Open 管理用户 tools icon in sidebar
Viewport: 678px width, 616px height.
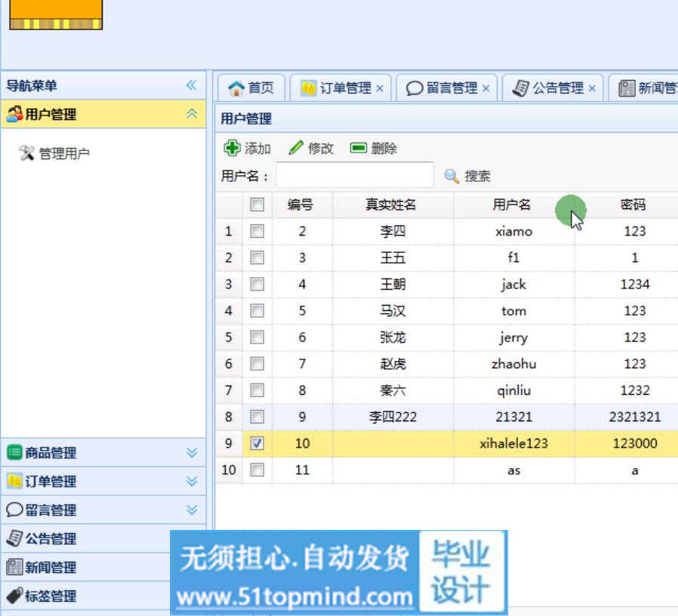pos(26,153)
